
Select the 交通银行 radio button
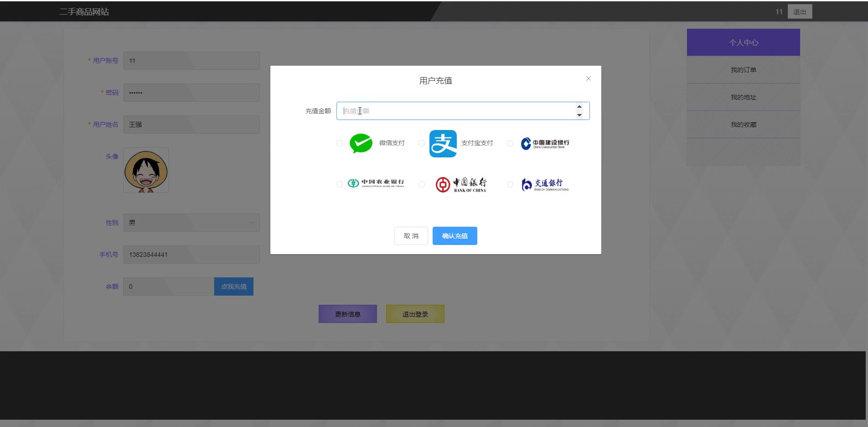[510, 184]
